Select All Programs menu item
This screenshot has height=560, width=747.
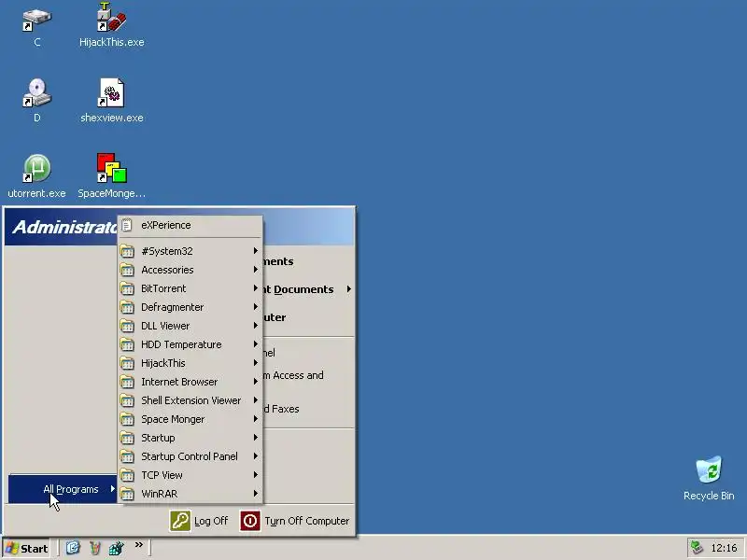click(x=63, y=489)
